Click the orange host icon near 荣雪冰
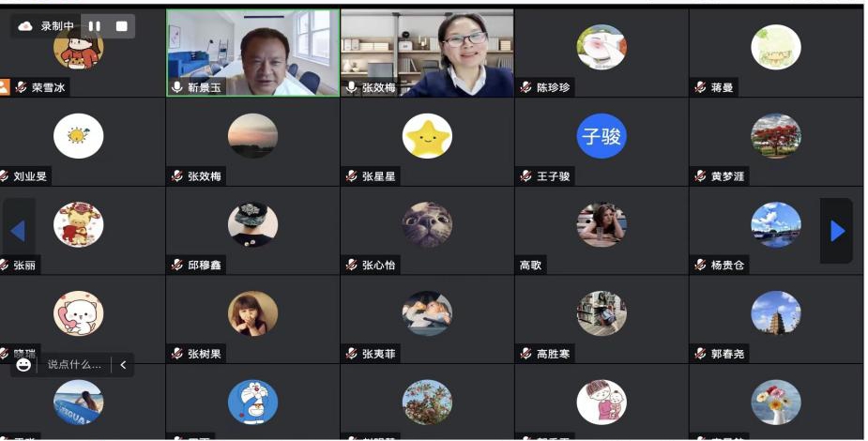This screenshot has width=868, height=441. [4, 87]
